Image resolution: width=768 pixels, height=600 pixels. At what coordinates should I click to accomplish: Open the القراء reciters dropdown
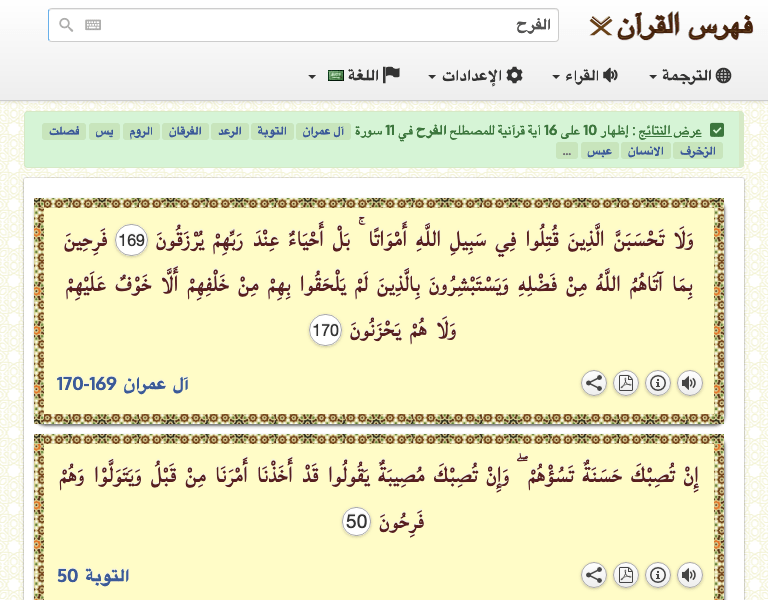(x=585, y=75)
